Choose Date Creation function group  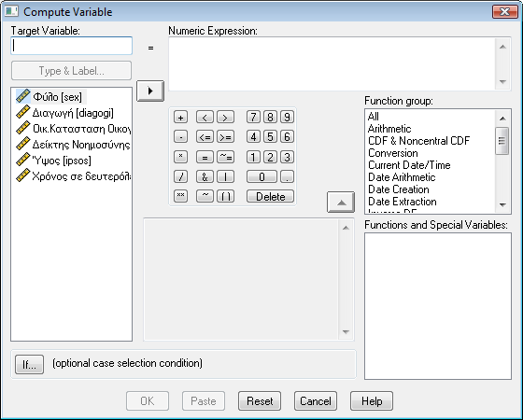coord(399,189)
